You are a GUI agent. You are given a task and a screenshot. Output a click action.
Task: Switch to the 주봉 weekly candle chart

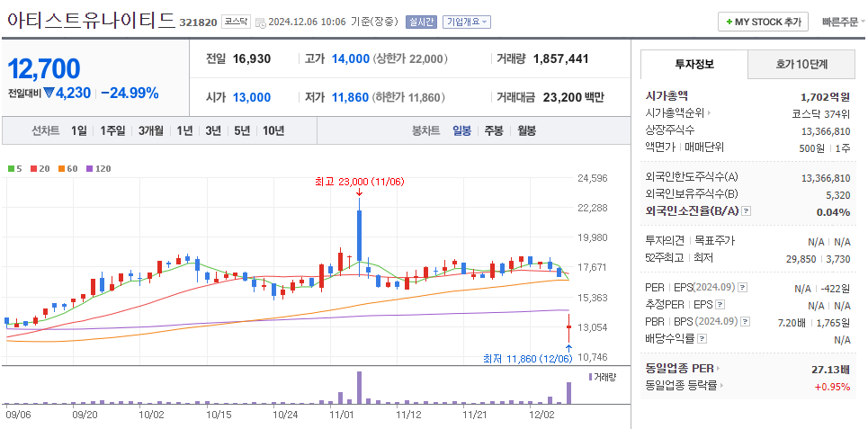point(494,131)
